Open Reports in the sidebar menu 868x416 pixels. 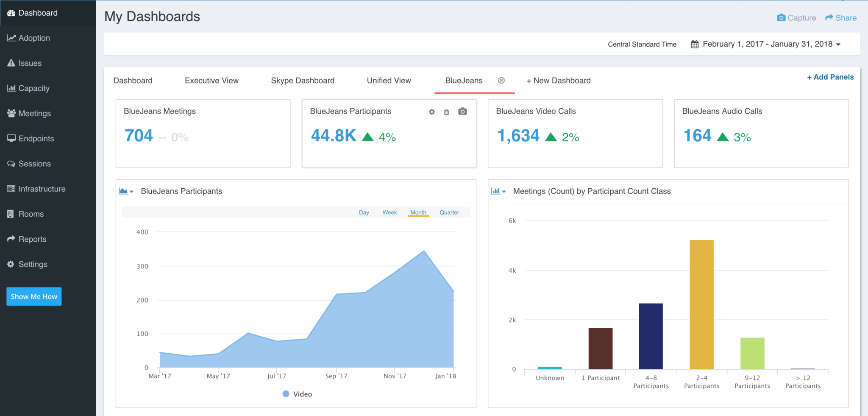pos(48,239)
